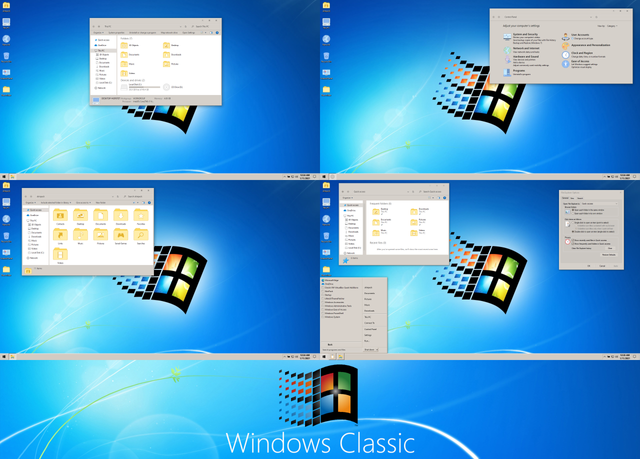Click the blue help icon in This PC window
Screen dimensions: 640x459
[x=217, y=33]
